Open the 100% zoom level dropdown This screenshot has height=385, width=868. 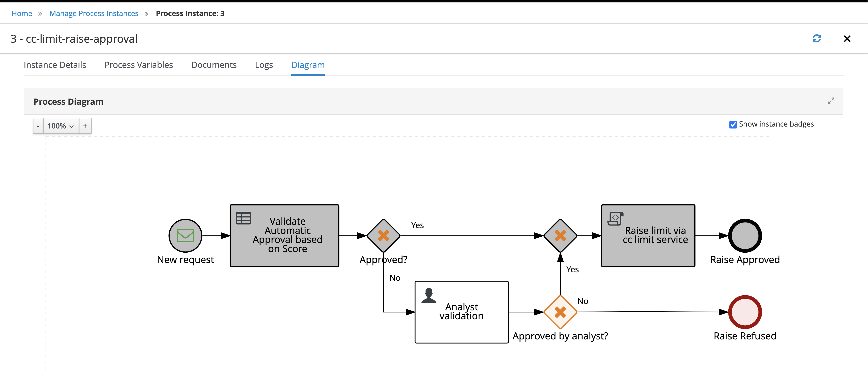click(x=61, y=126)
